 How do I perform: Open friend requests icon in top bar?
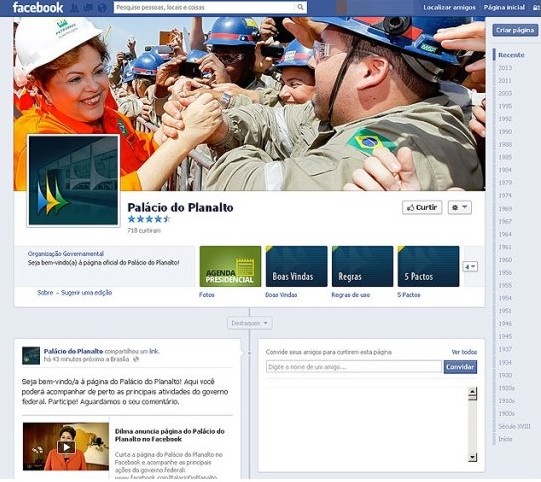pyautogui.click(x=75, y=7)
